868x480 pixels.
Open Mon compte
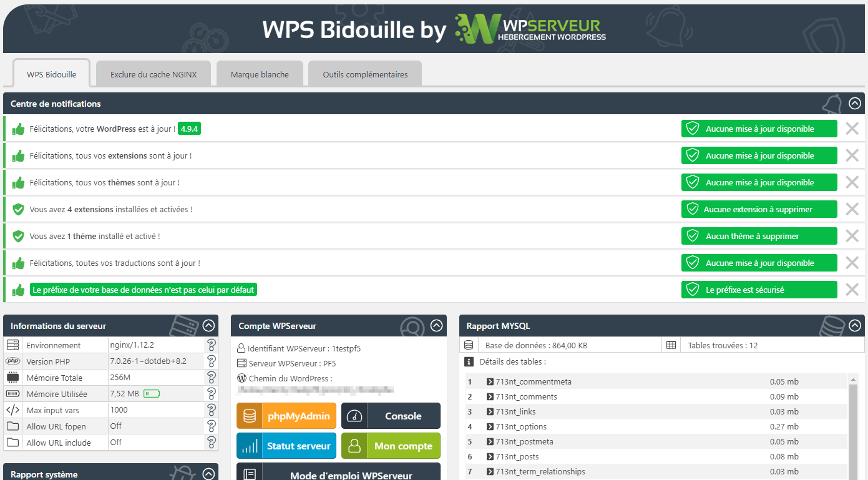[x=391, y=446]
